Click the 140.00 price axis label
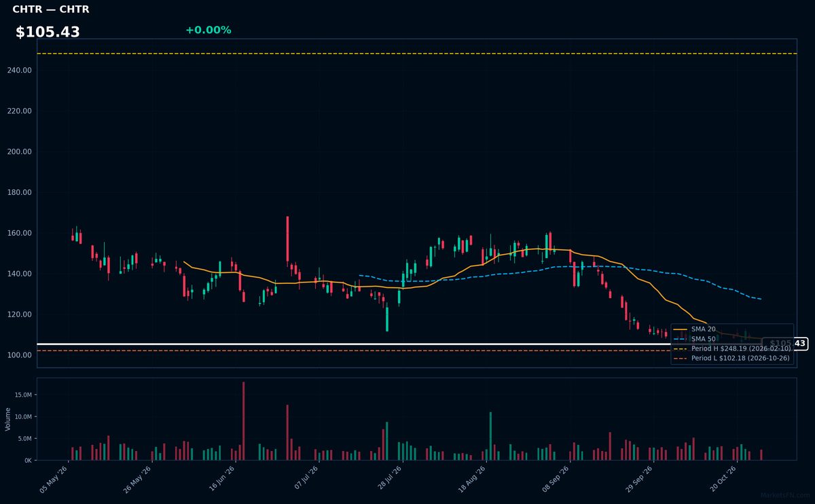 [20, 274]
